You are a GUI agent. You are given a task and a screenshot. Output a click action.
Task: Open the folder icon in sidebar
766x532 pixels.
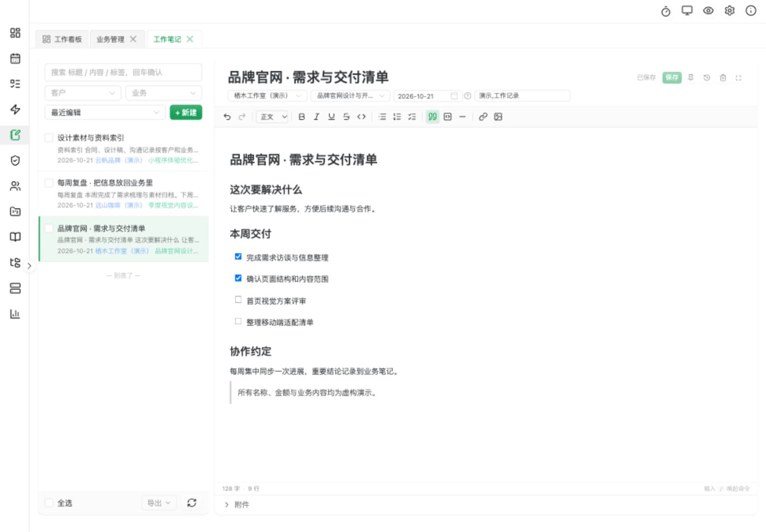point(15,211)
